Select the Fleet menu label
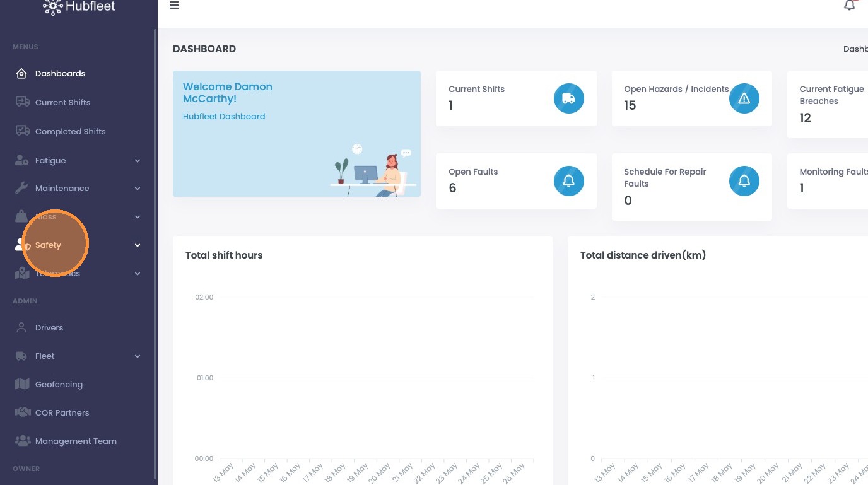 click(45, 356)
